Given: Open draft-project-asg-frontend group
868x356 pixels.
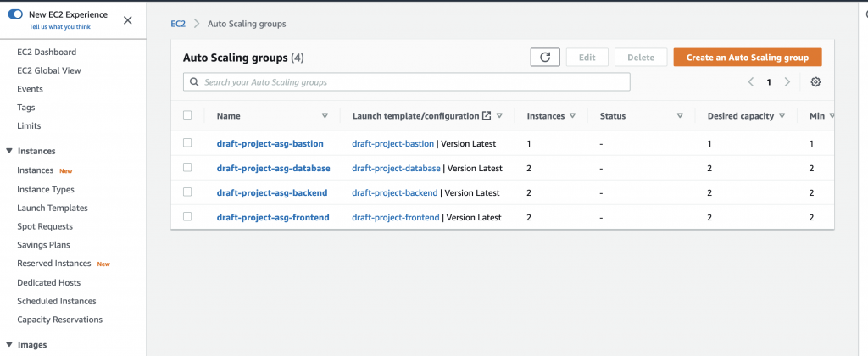Looking at the screenshot, I should [273, 218].
